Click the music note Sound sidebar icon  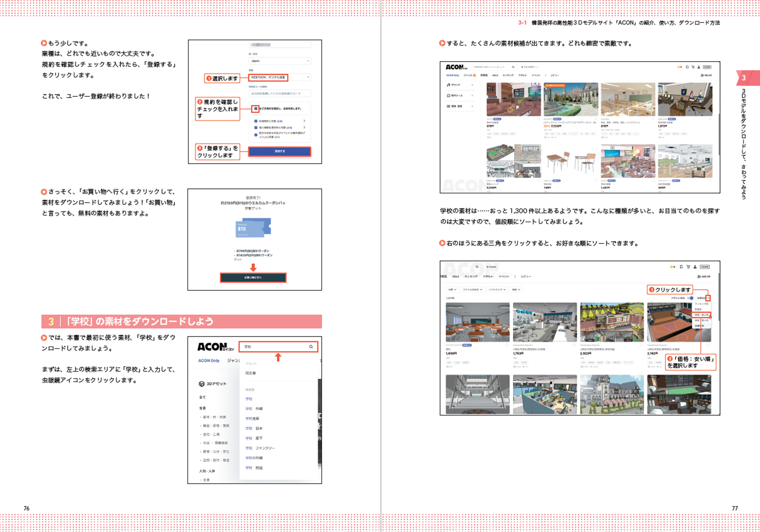pos(448,85)
